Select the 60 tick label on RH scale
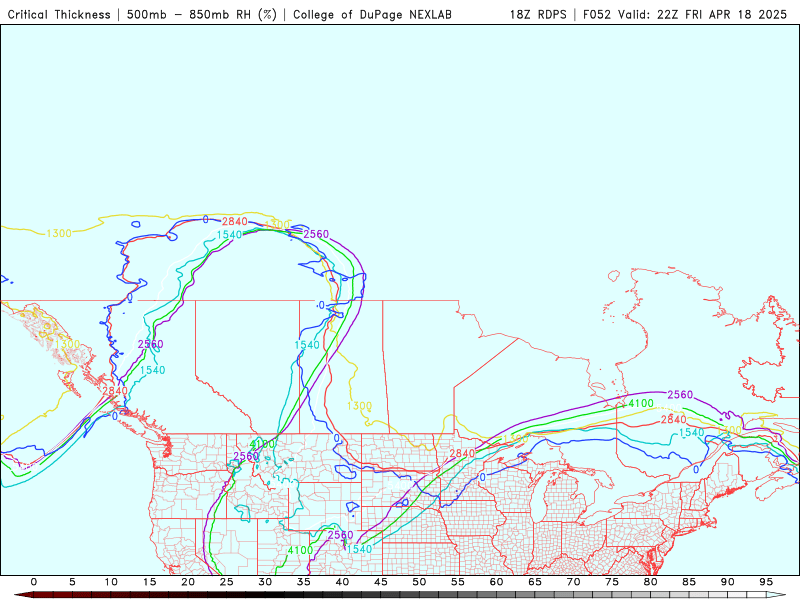Image resolution: width=800 pixels, height=600 pixels. pos(496,582)
